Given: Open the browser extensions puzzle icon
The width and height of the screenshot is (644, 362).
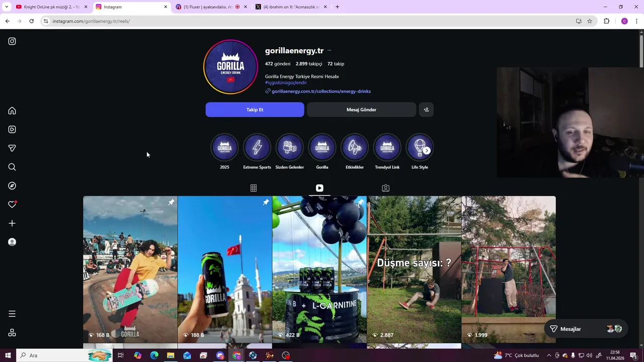Looking at the screenshot, I should pos(606,21).
